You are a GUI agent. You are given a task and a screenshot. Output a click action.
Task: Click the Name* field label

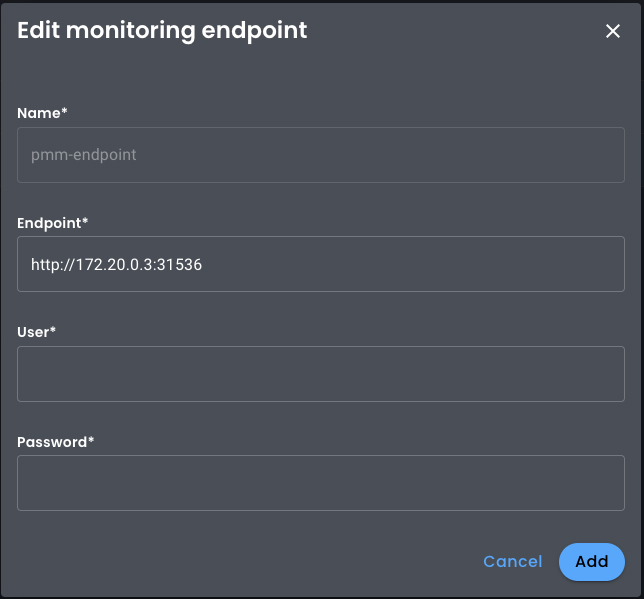(42, 113)
